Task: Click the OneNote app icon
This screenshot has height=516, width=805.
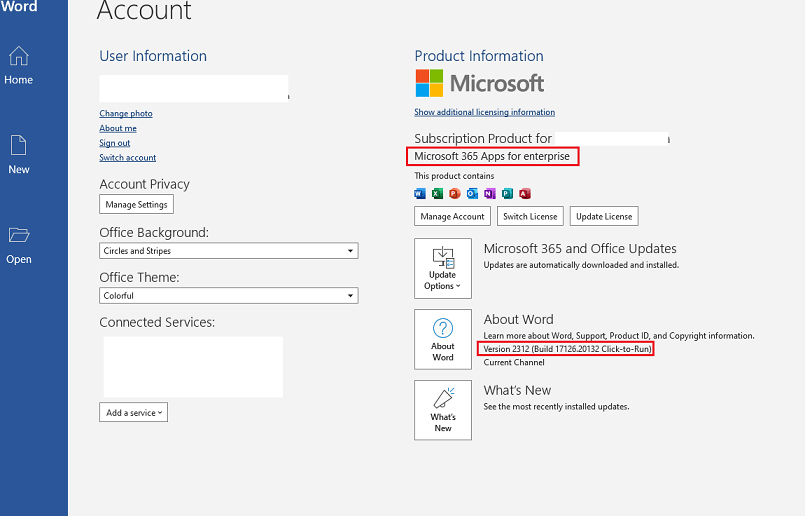Action: pos(490,194)
